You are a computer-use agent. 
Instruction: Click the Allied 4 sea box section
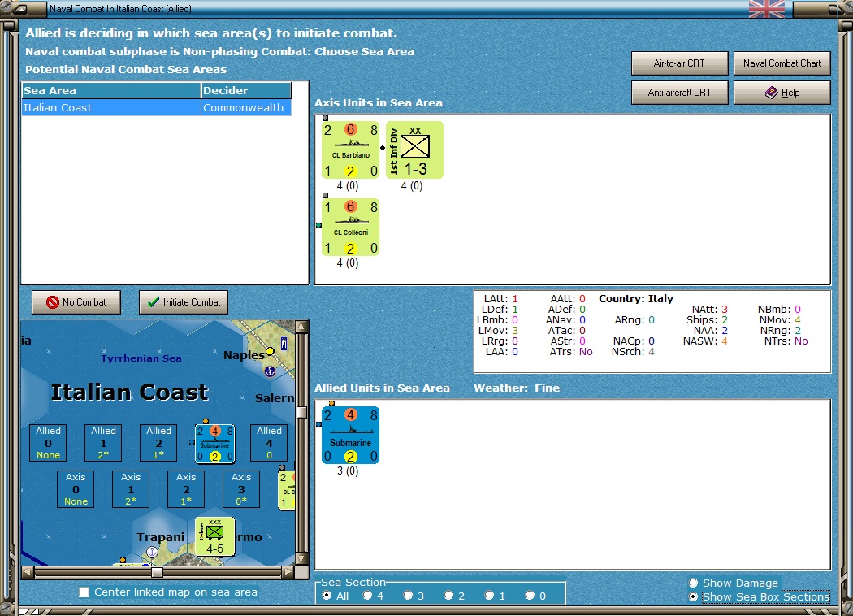269,442
